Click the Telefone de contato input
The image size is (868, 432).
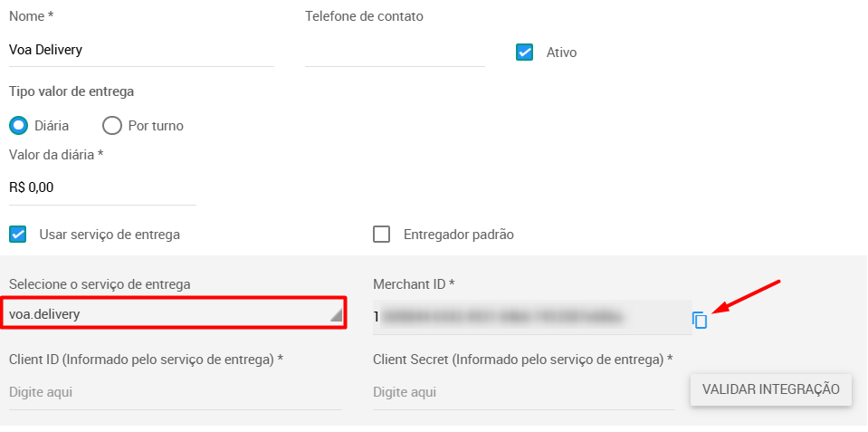coord(395,52)
